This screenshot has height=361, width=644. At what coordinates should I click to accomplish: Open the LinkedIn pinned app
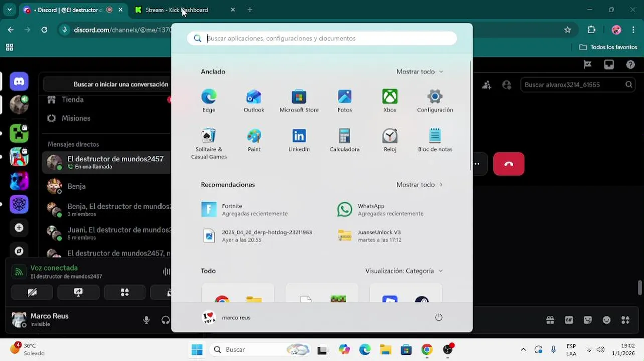click(x=299, y=140)
